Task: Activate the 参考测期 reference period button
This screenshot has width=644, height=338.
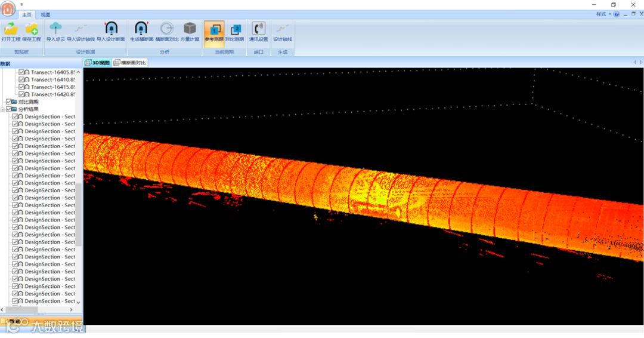Action: pos(214,32)
